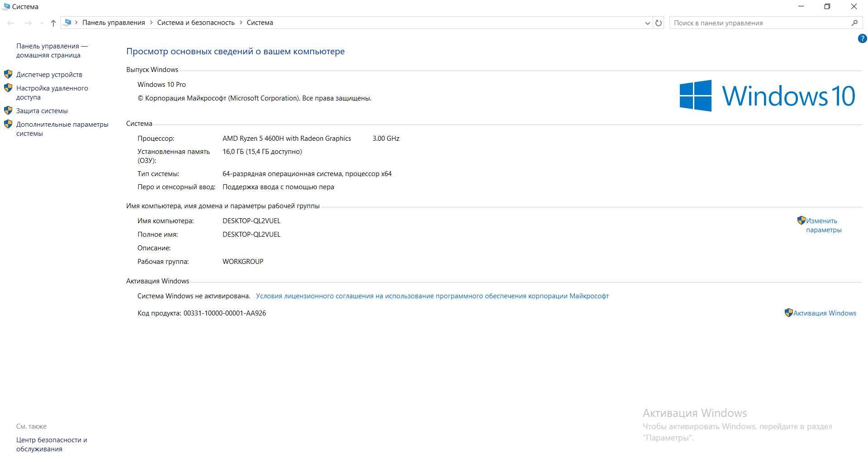
Task: Open the Диспетчер устройств link
Action: (49, 75)
